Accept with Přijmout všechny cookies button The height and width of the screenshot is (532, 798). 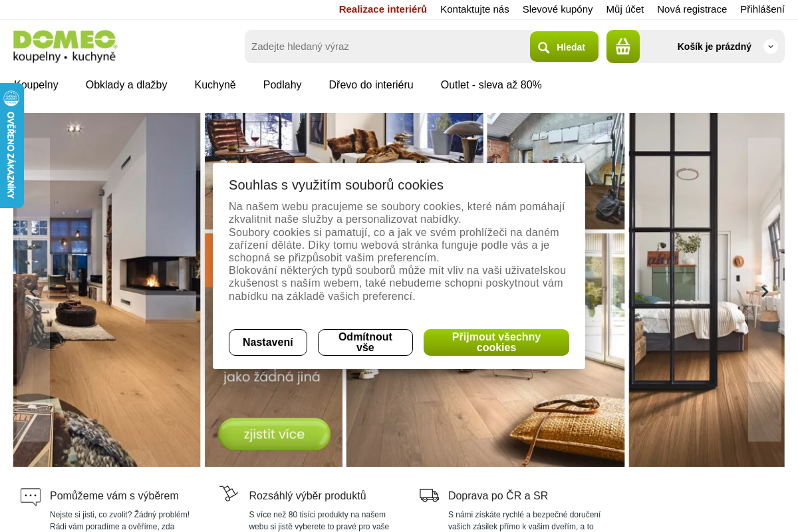click(496, 342)
